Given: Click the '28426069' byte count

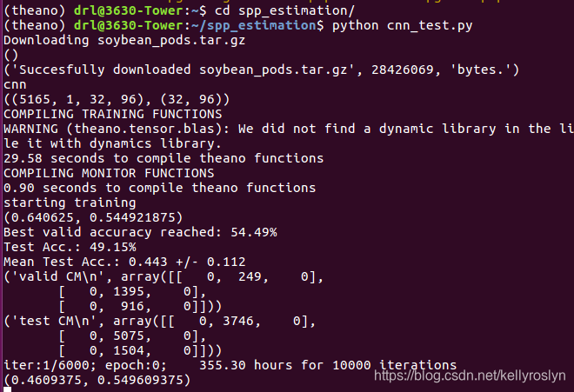Looking at the screenshot, I should 403,70.
